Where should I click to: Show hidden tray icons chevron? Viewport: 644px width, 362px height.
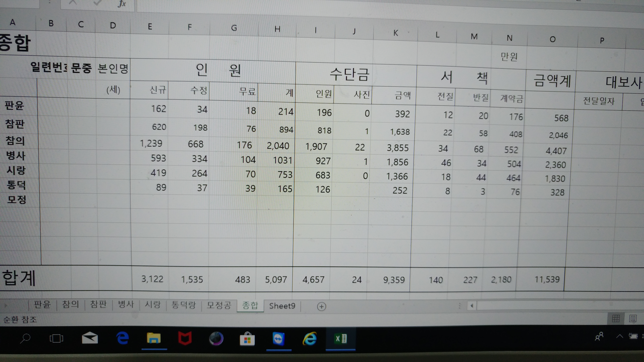tap(620, 336)
